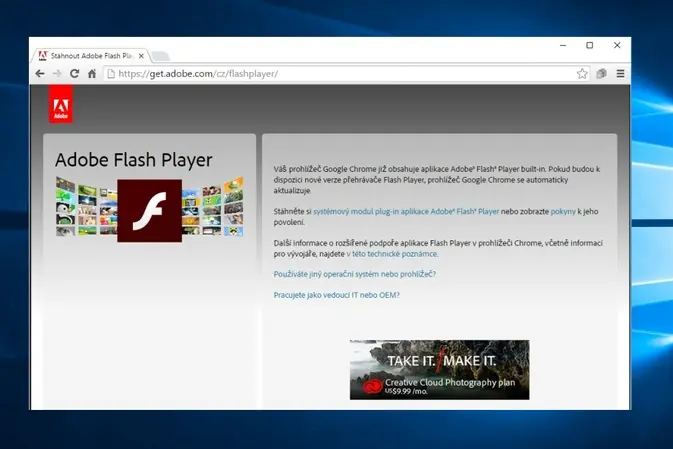This screenshot has width=673, height=449.
Task: Open the Creative Cloud Photography plan banner
Action: (x=440, y=370)
